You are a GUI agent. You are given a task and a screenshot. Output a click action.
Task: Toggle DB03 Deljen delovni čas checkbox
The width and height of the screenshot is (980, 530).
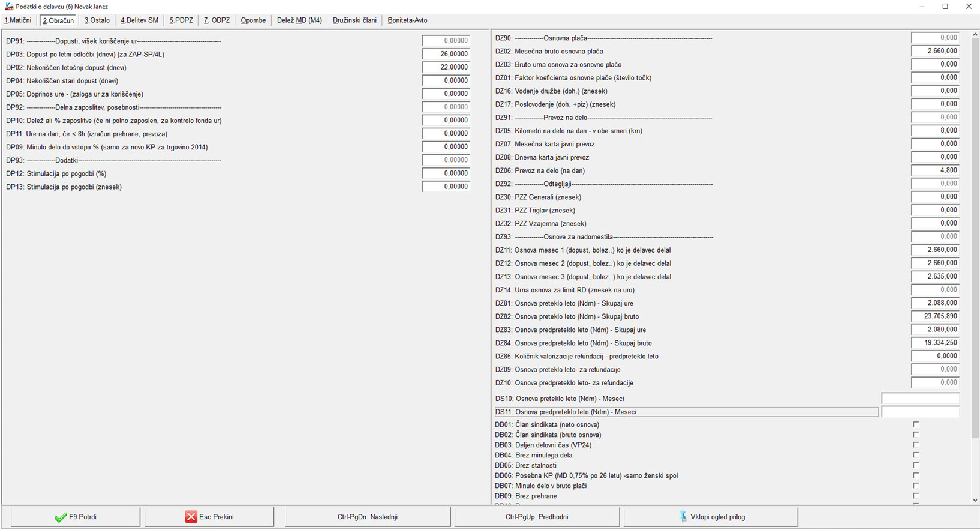tap(916, 445)
